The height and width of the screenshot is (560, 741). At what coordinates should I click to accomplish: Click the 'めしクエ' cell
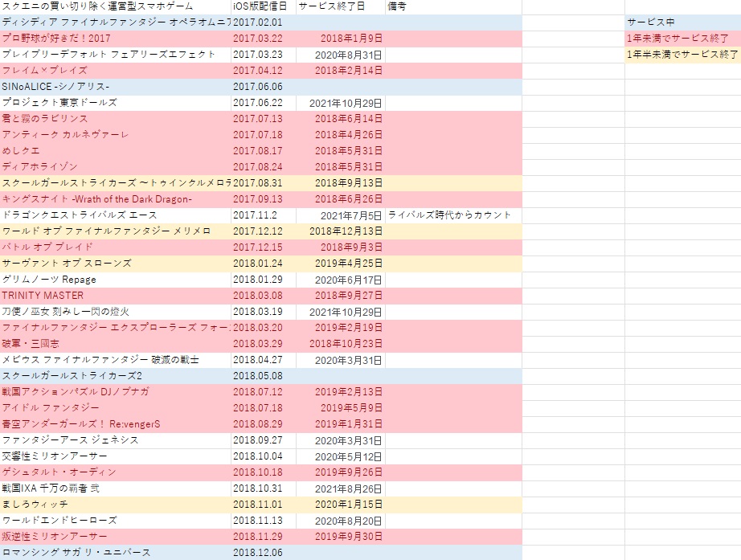click(116, 151)
